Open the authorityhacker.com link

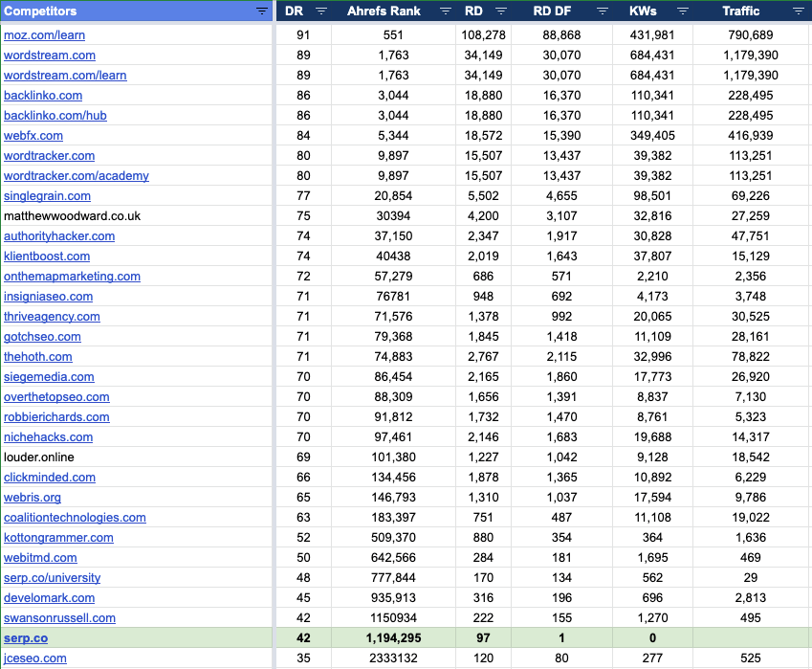[59, 236]
